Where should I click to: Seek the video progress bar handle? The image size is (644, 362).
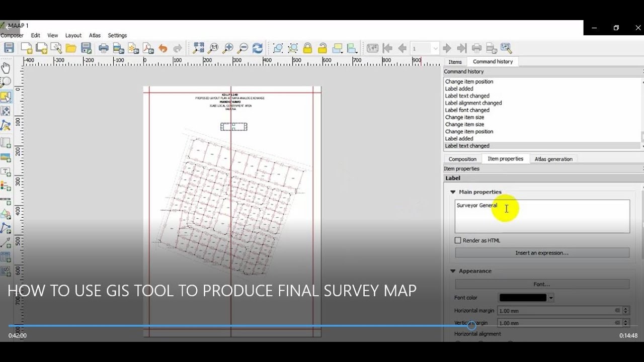coord(471,326)
